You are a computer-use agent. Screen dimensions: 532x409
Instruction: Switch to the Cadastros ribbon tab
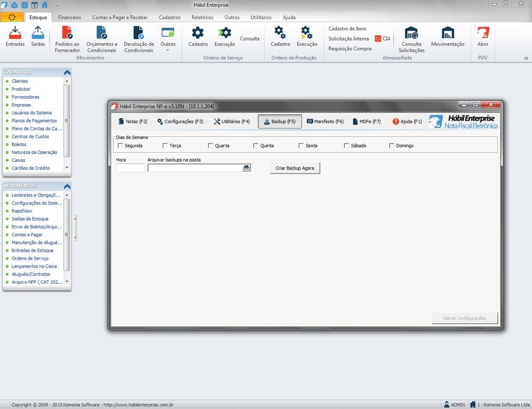[x=170, y=17]
